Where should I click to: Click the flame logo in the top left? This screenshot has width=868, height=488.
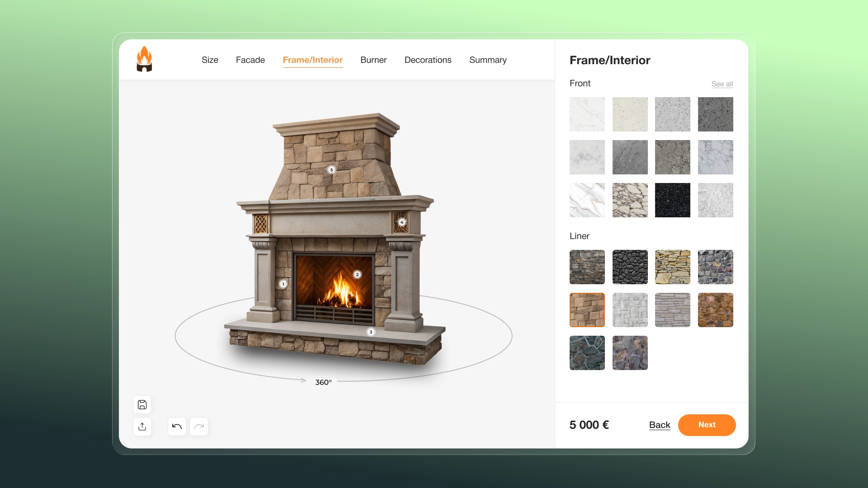click(144, 59)
